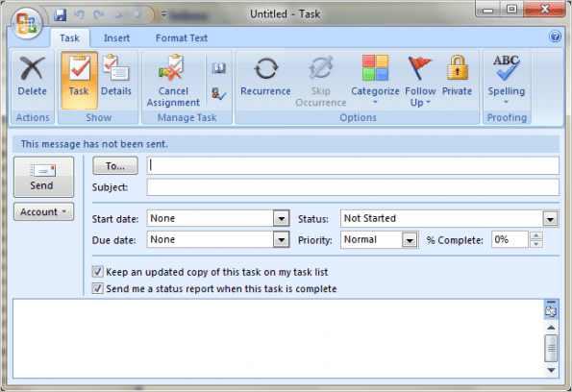The image size is (572, 392).
Task: Click the To... recipients button
Action: 115,166
